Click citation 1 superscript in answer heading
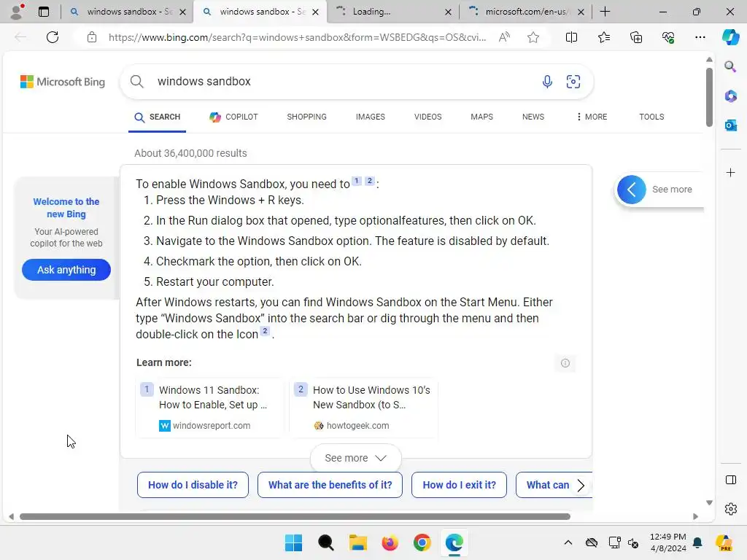Image resolution: width=747 pixels, height=560 pixels. pyautogui.click(x=356, y=181)
